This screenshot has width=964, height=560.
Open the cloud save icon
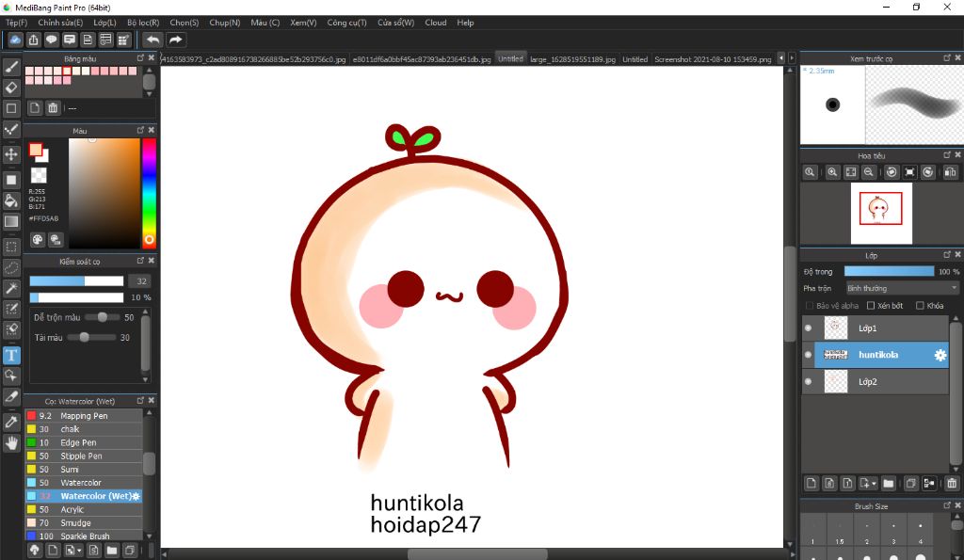pyautogui.click(x=15, y=40)
